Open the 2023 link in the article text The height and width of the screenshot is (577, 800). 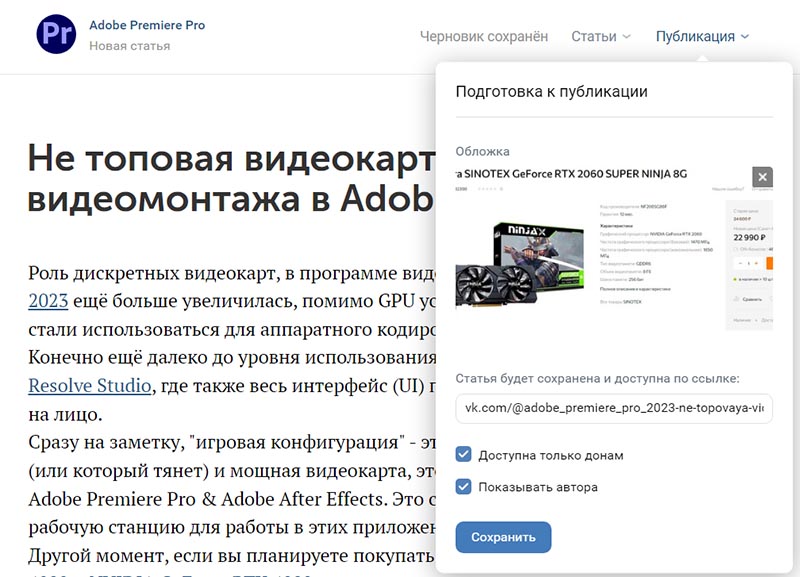[48, 301]
